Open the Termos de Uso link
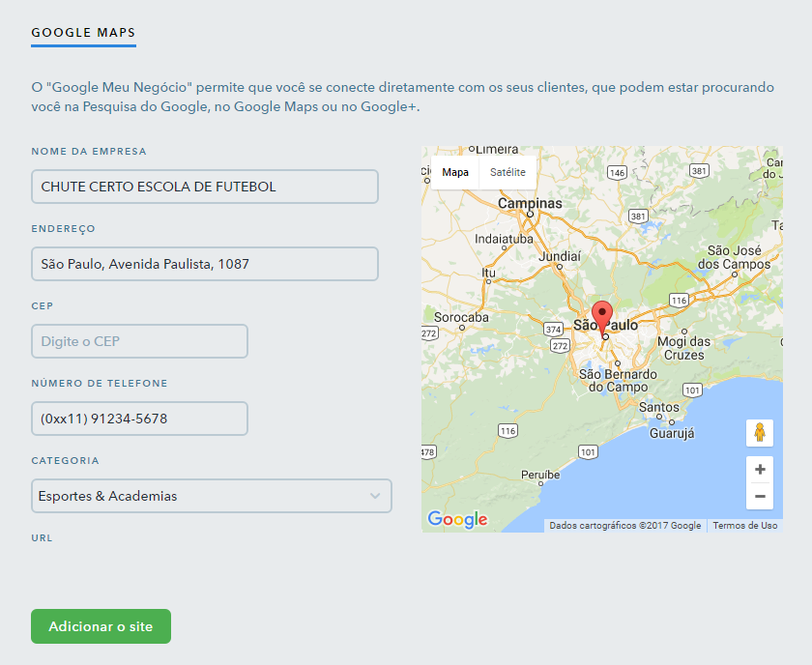 click(x=744, y=526)
